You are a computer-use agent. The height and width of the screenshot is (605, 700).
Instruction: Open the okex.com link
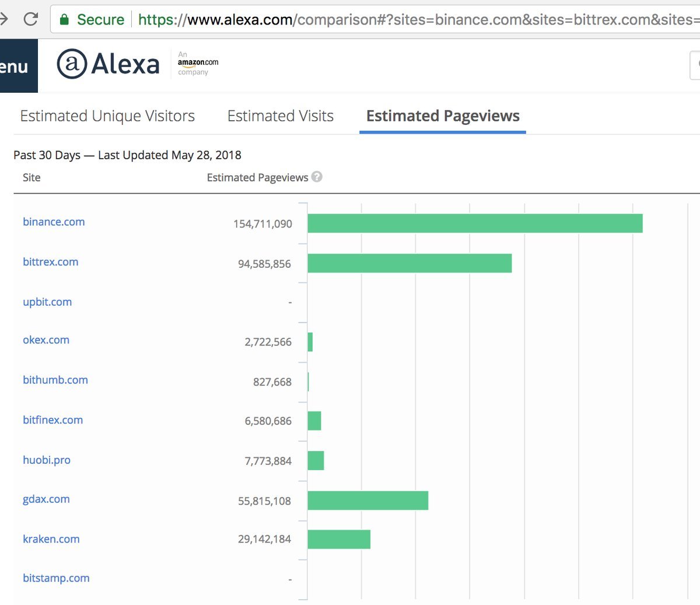point(46,340)
